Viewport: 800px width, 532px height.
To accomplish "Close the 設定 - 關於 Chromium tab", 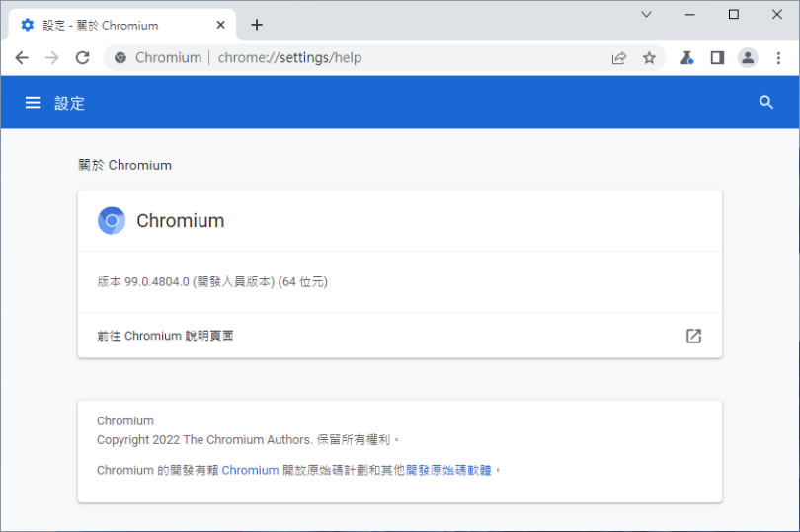I will pos(220,25).
